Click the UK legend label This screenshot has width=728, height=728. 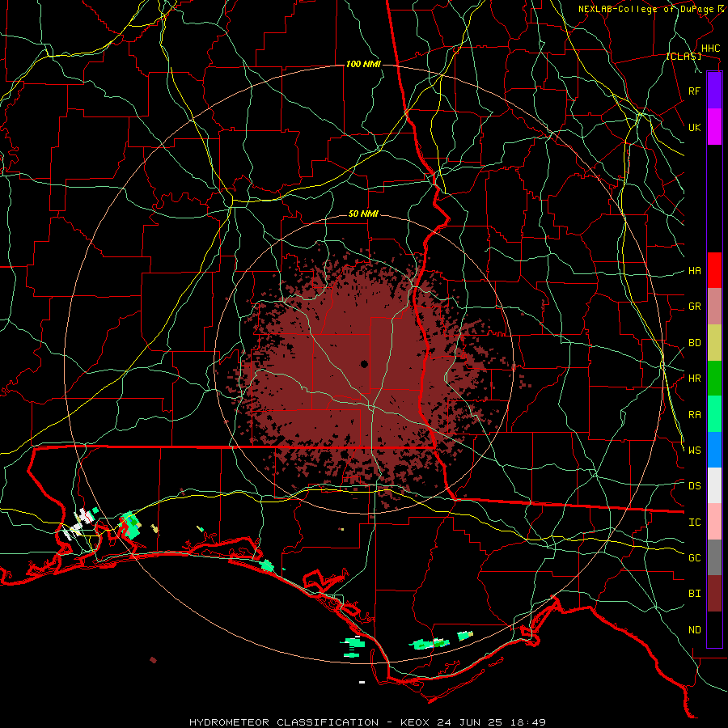(694, 127)
